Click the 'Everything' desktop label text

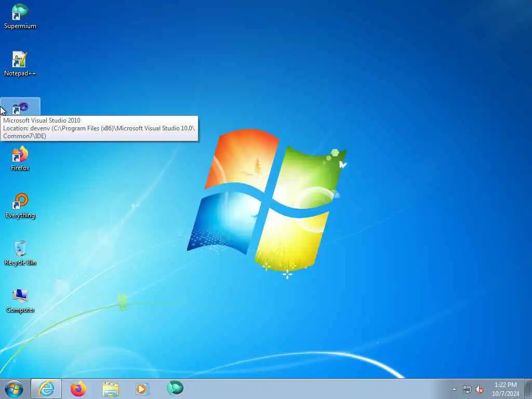(20, 215)
